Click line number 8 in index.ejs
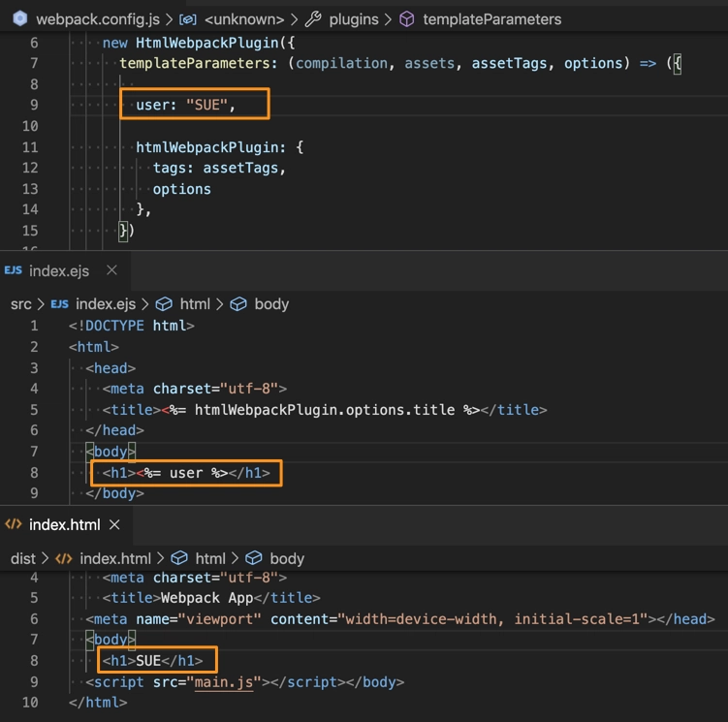The width and height of the screenshot is (728, 722). point(34,473)
